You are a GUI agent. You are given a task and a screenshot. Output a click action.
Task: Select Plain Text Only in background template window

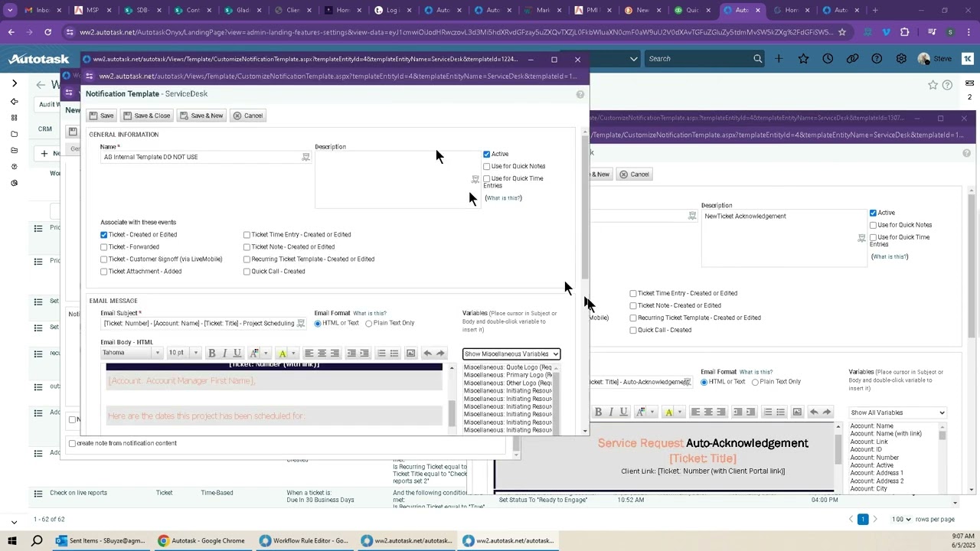[755, 382]
